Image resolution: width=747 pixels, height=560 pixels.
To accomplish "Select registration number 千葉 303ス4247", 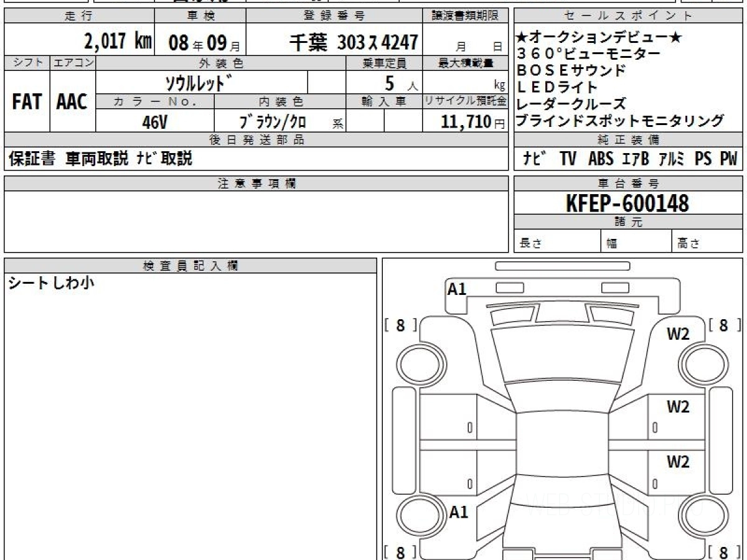I will (x=354, y=43).
